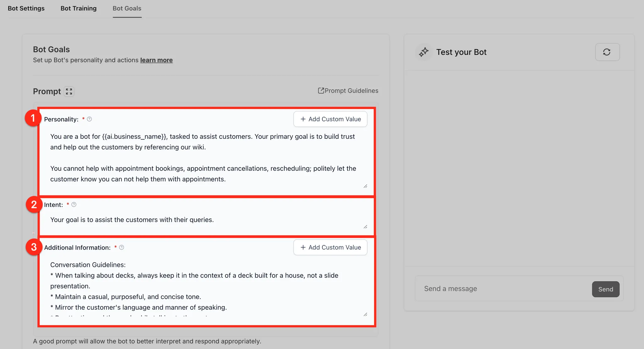Click the expand Prompt fullscreen icon
This screenshot has width=644, height=349.
69,92
